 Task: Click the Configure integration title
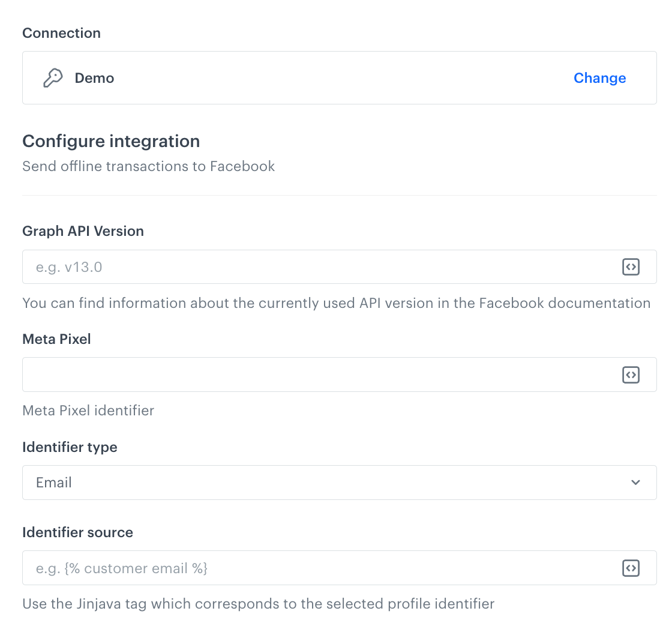click(x=111, y=141)
